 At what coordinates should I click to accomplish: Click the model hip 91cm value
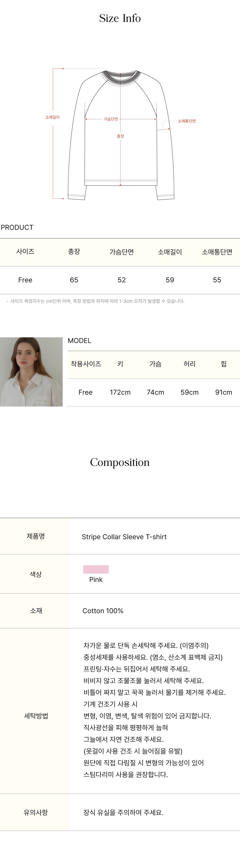click(223, 392)
